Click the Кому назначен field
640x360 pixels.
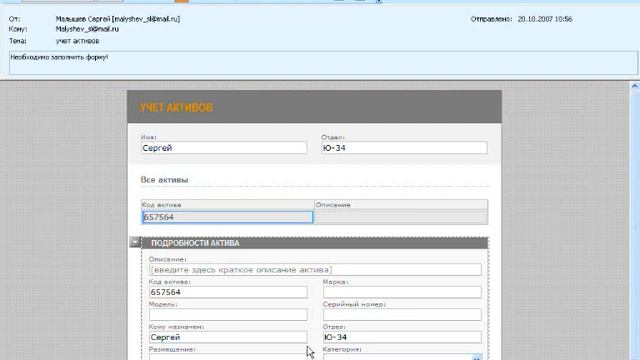coord(228,337)
